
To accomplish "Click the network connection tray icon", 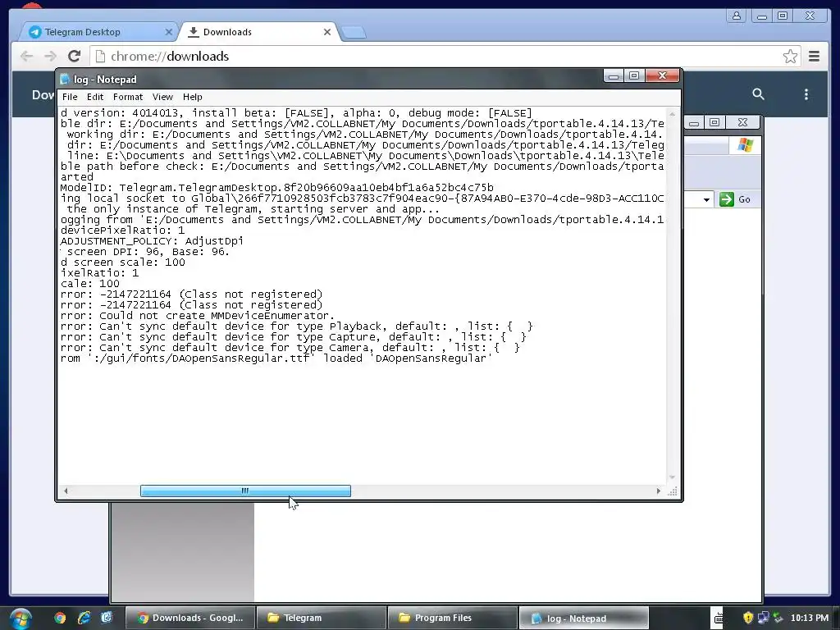I will point(764,619).
